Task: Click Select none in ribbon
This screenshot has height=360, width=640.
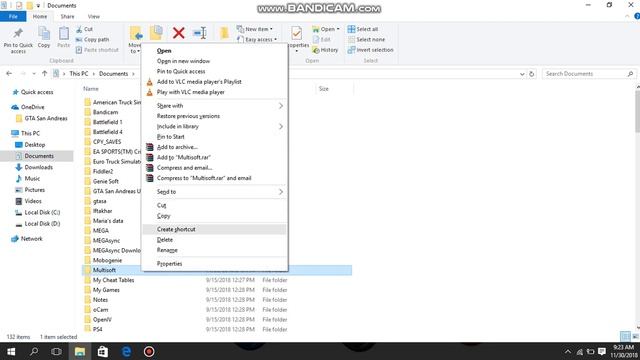Action: click(366, 40)
